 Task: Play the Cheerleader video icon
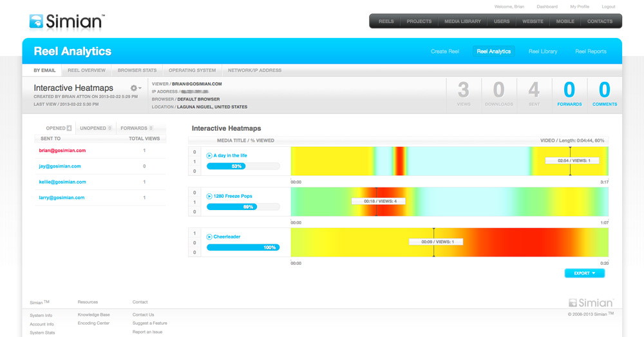209,236
